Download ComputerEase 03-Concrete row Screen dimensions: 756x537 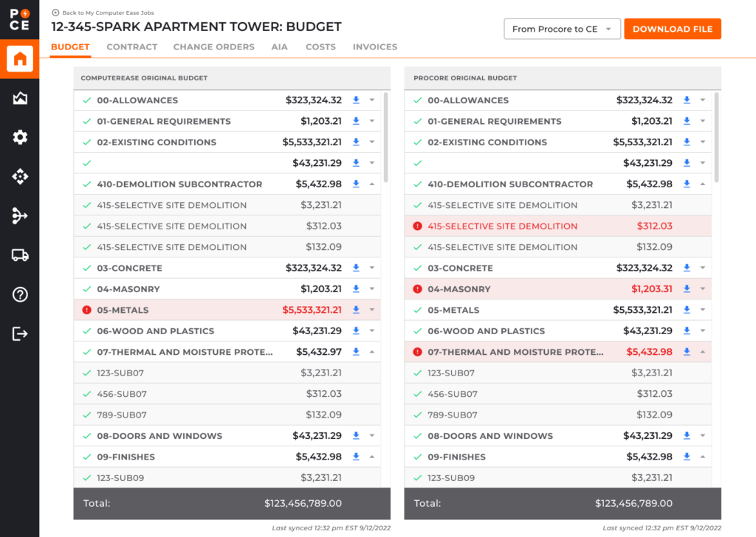pos(356,268)
